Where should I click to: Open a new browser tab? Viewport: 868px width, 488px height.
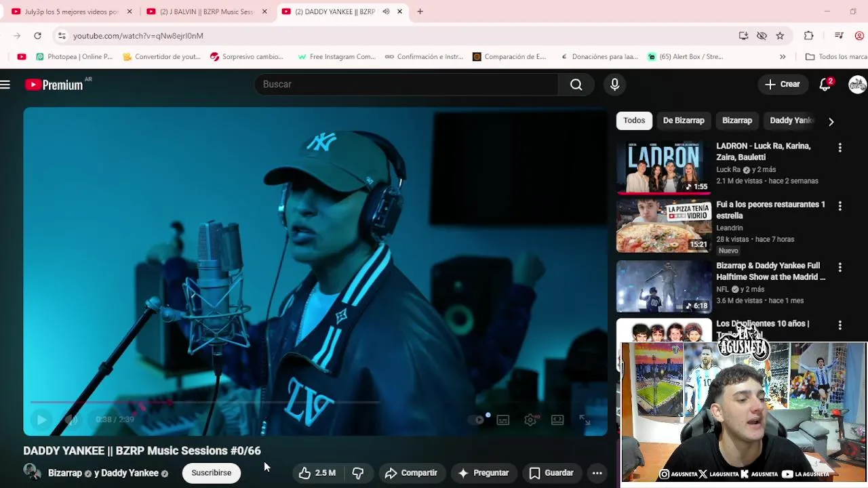coord(420,12)
